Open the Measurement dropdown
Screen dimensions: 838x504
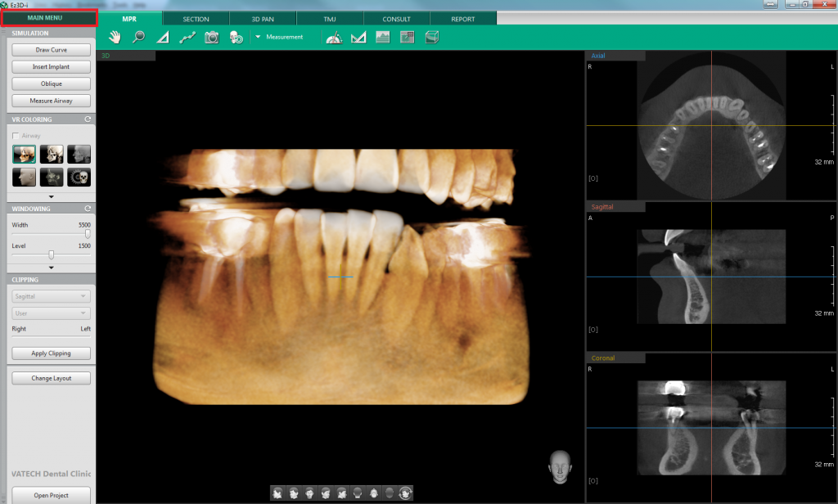click(258, 37)
